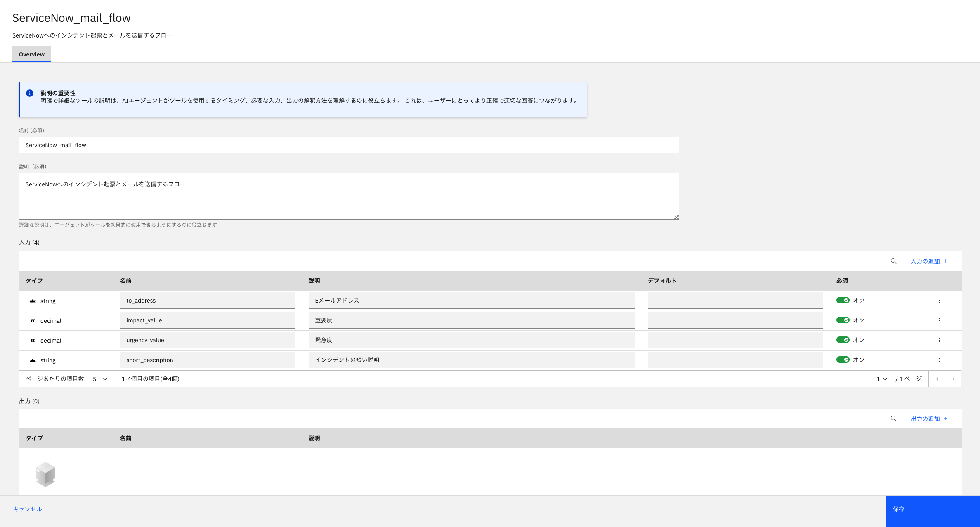This screenshot has height=527, width=980.
Task: Go to previous page arrow in pagination
Action: [937, 379]
